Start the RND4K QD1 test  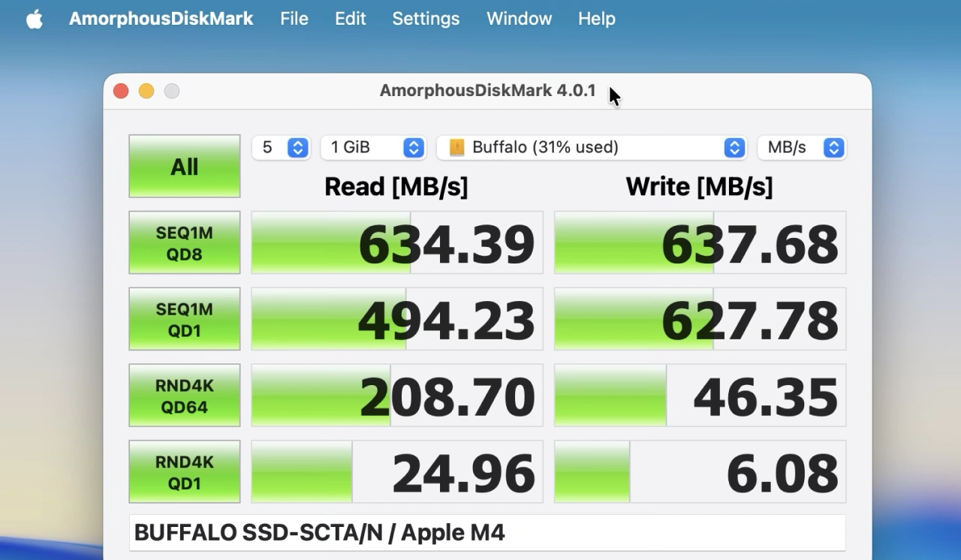click(x=185, y=472)
